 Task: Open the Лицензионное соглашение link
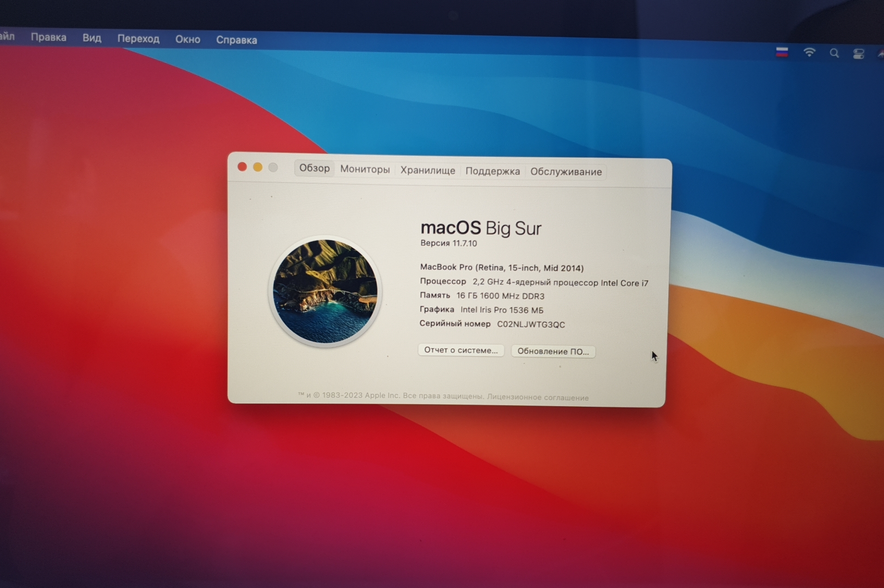click(537, 397)
